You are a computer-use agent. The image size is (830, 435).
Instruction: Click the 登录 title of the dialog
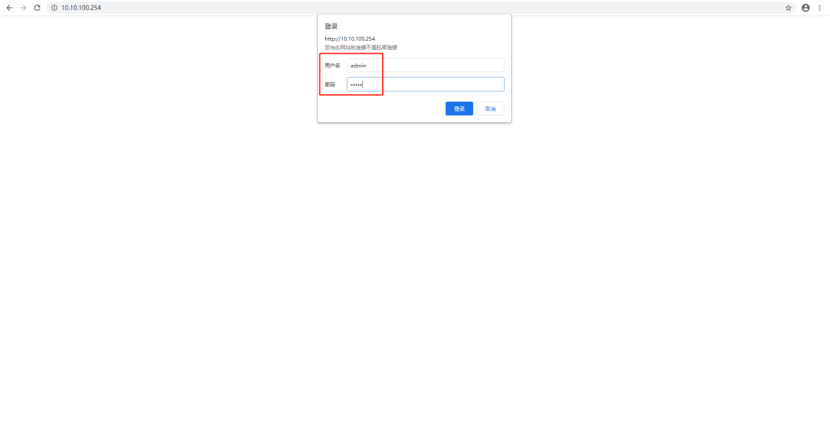point(331,26)
